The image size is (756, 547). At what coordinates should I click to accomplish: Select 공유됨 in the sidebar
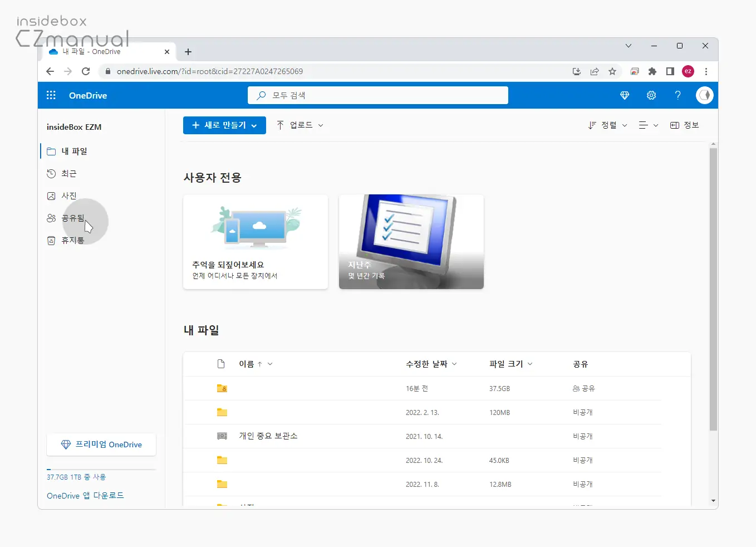(x=72, y=218)
